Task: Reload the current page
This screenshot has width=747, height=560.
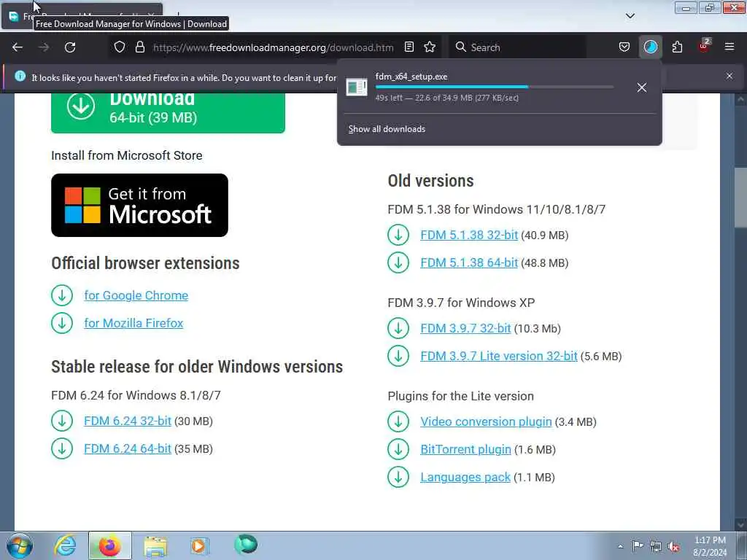Action: coord(70,47)
